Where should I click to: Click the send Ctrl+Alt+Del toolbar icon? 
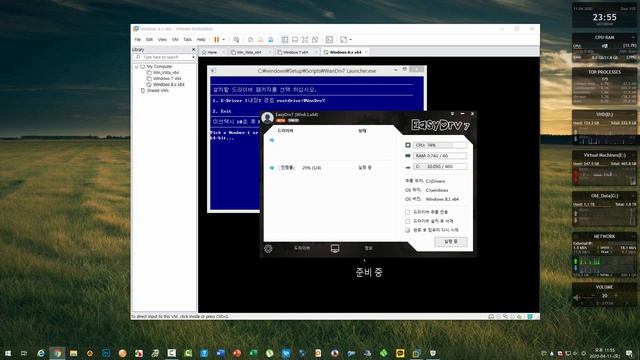tap(236, 40)
